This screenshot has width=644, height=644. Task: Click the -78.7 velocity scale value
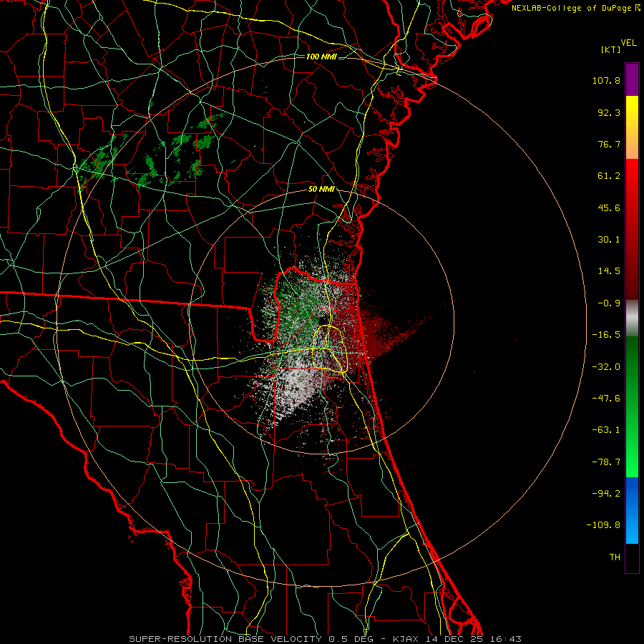(606, 462)
